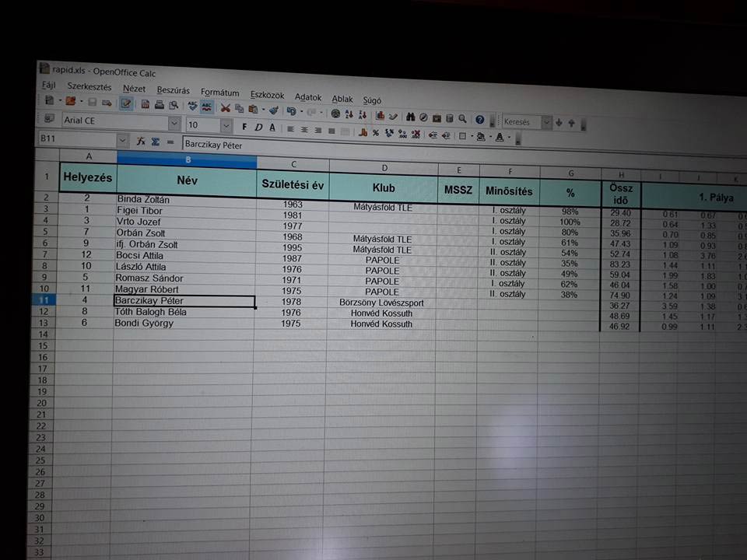This screenshot has height=560, width=747.
Task: Open the Formátum menu
Action: point(219,93)
